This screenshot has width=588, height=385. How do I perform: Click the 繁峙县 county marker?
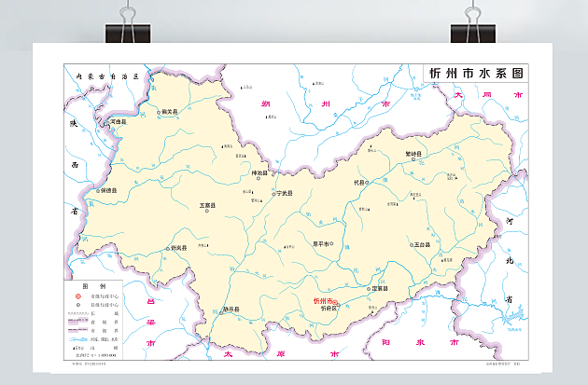(x=413, y=159)
